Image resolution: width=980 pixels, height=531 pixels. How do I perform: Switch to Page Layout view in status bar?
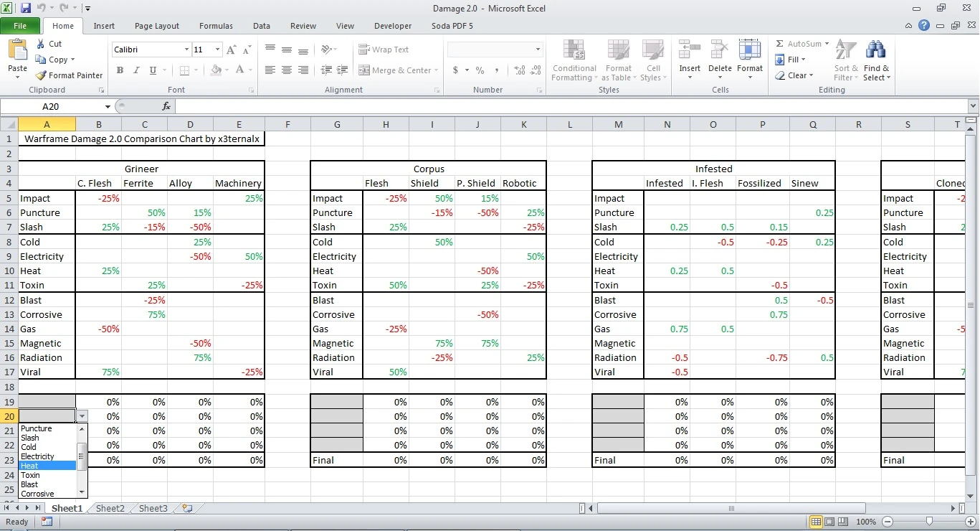[x=831, y=522]
